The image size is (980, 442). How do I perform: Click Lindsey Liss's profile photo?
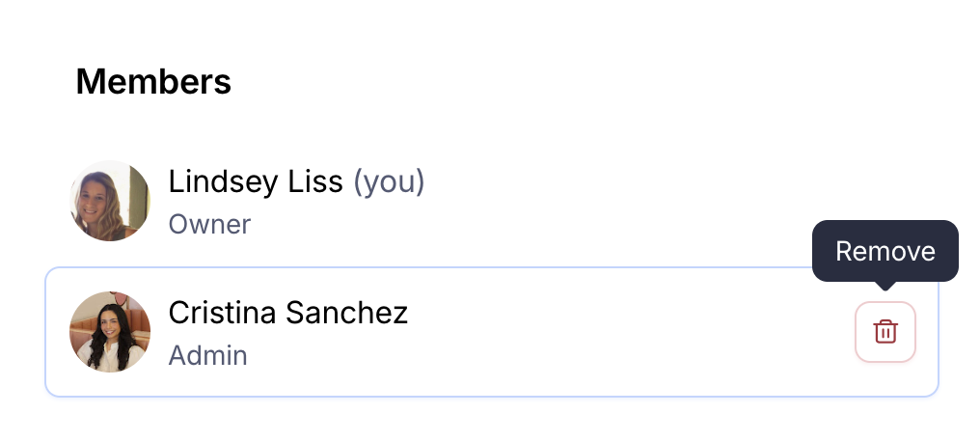click(110, 201)
